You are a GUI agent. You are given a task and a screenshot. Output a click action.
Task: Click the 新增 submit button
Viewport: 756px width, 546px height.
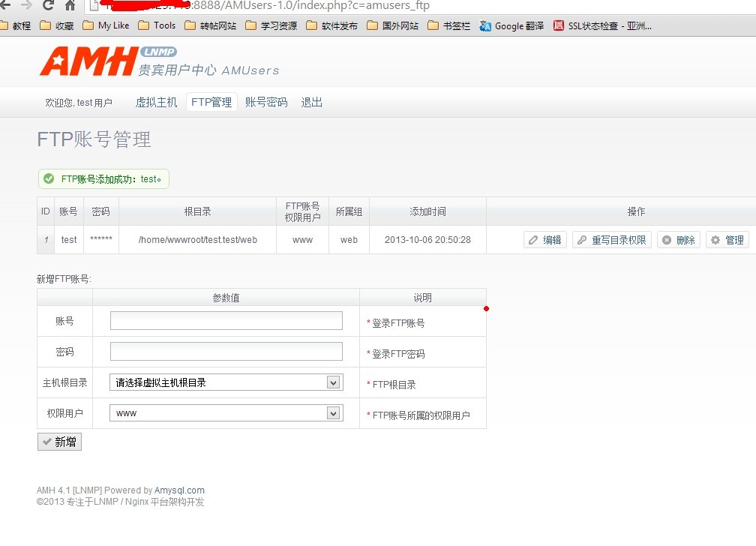point(59,442)
